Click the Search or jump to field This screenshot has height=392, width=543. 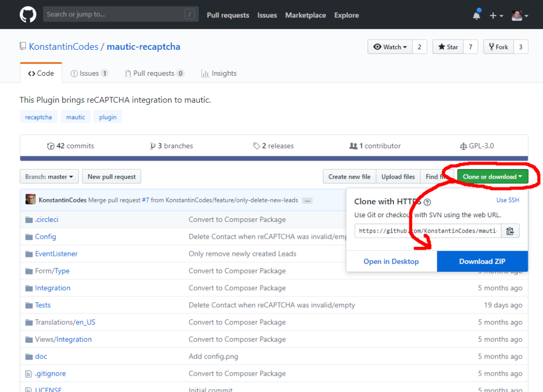pos(121,14)
